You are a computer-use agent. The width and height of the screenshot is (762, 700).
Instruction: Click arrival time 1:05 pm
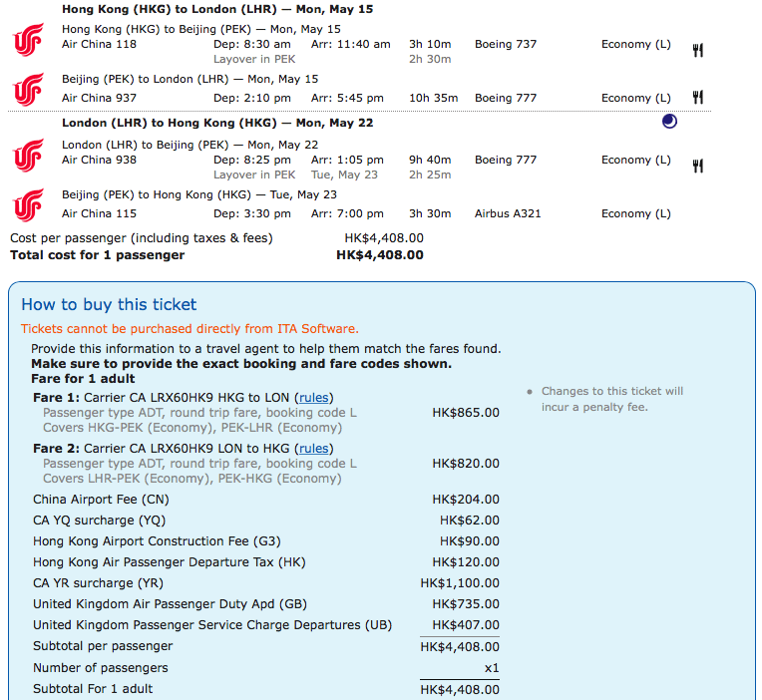(x=347, y=160)
